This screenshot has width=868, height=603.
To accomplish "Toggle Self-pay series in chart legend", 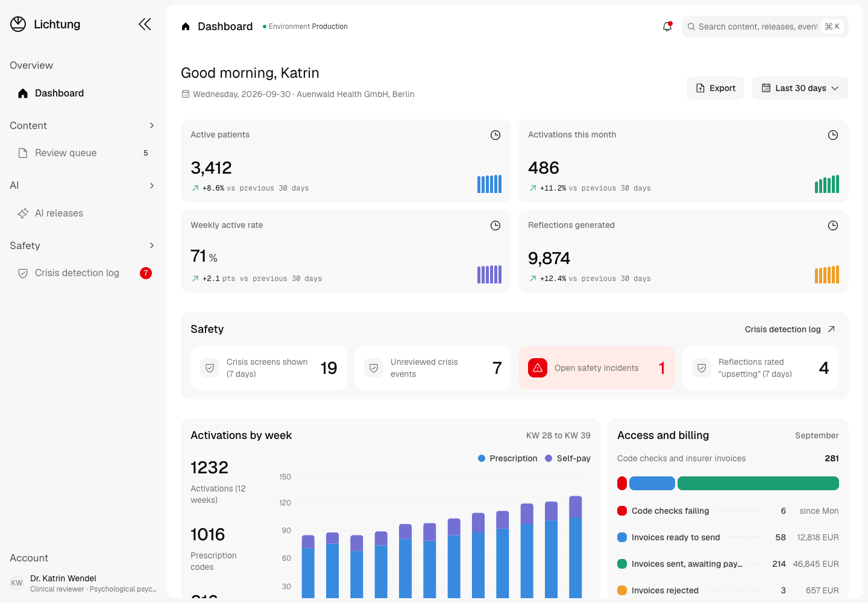I will pyautogui.click(x=568, y=458).
